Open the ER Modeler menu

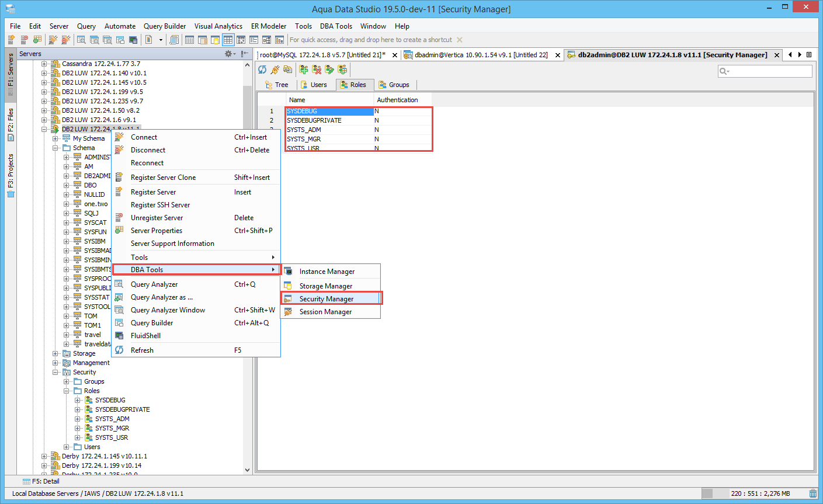[269, 26]
